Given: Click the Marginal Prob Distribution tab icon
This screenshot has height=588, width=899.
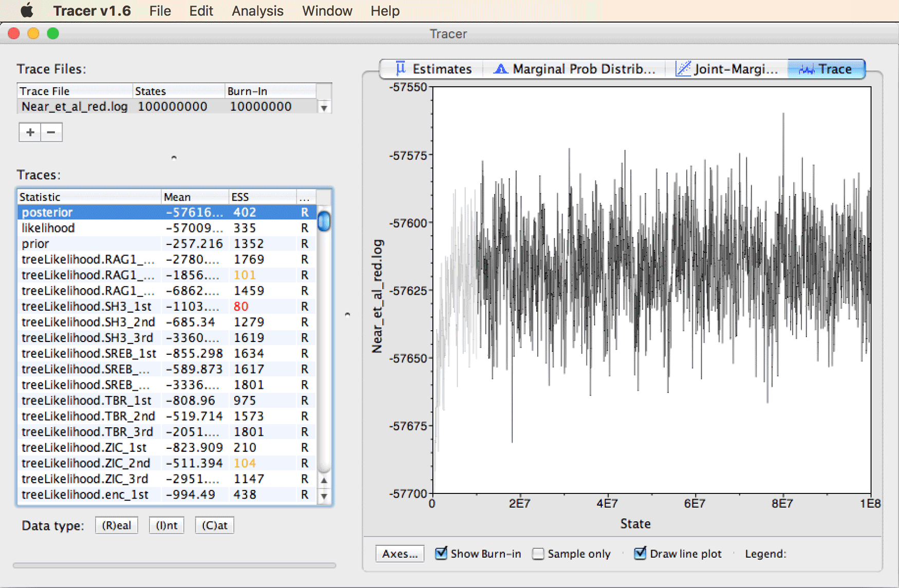Looking at the screenshot, I should click(x=500, y=68).
